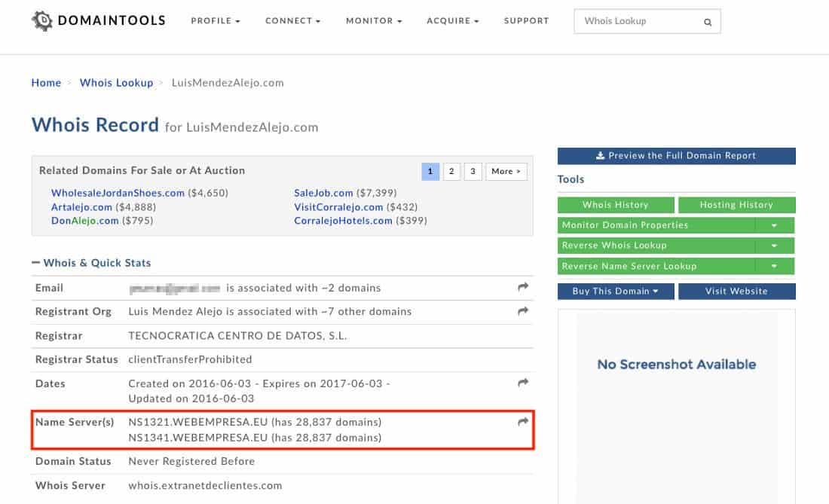
Task: Click NS1321.WEBEMPRESA.EU name server text
Action: coord(197,422)
